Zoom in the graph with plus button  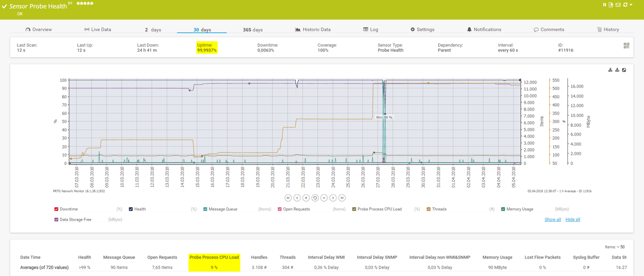coord(306,198)
